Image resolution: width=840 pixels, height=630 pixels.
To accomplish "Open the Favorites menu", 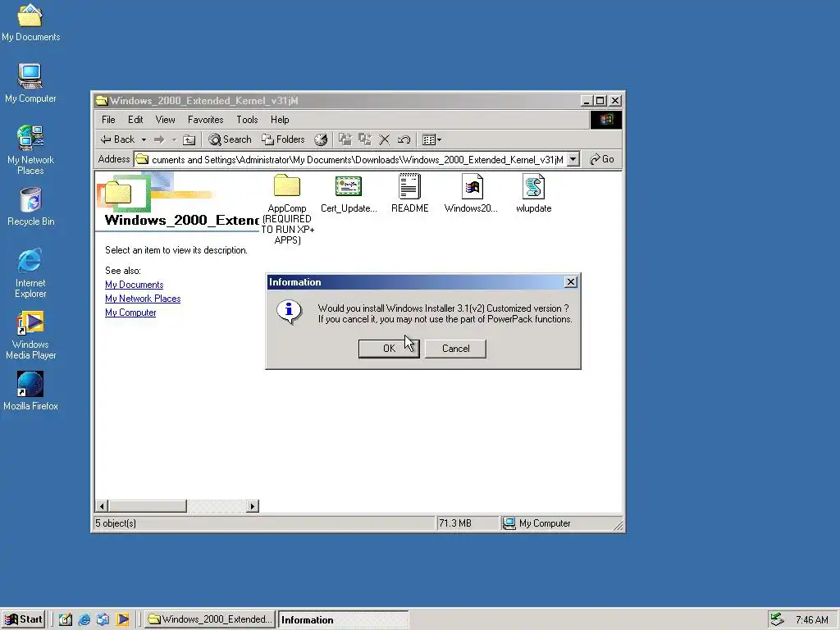I will point(205,120).
